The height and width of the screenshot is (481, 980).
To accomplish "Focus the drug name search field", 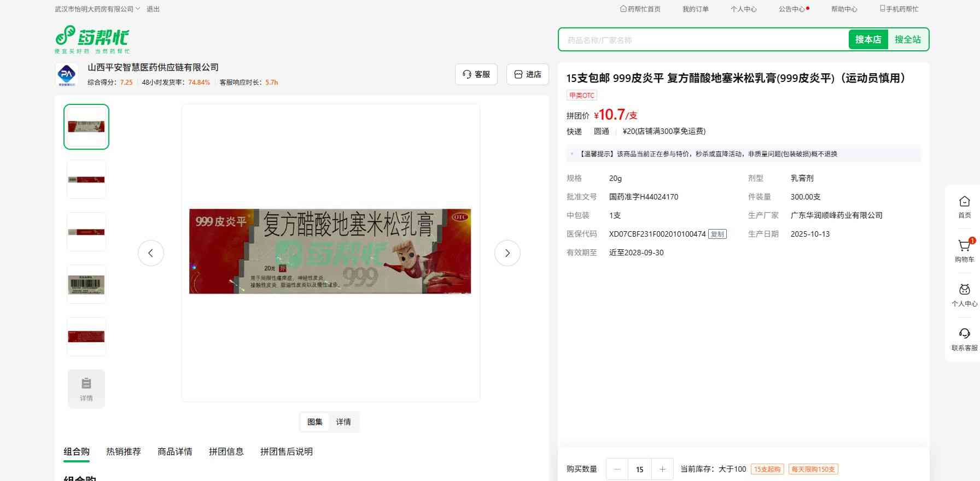I will click(x=703, y=40).
